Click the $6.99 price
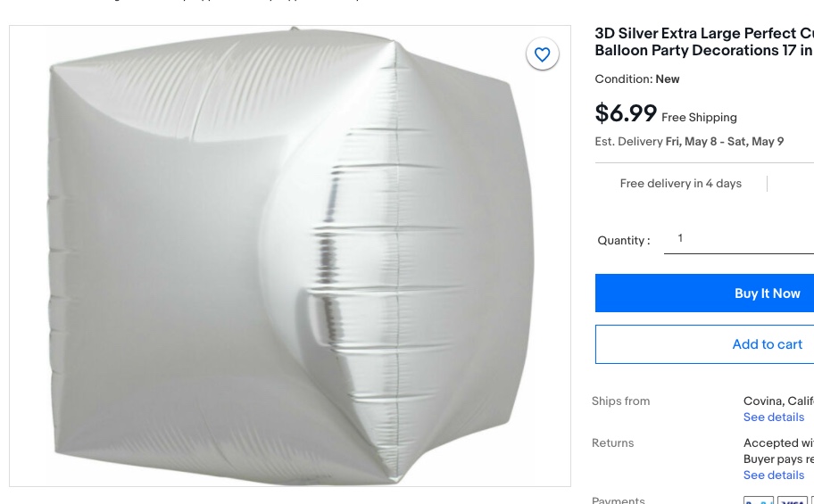Image resolution: width=814 pixels, height=504 pixels. [626, 114]
